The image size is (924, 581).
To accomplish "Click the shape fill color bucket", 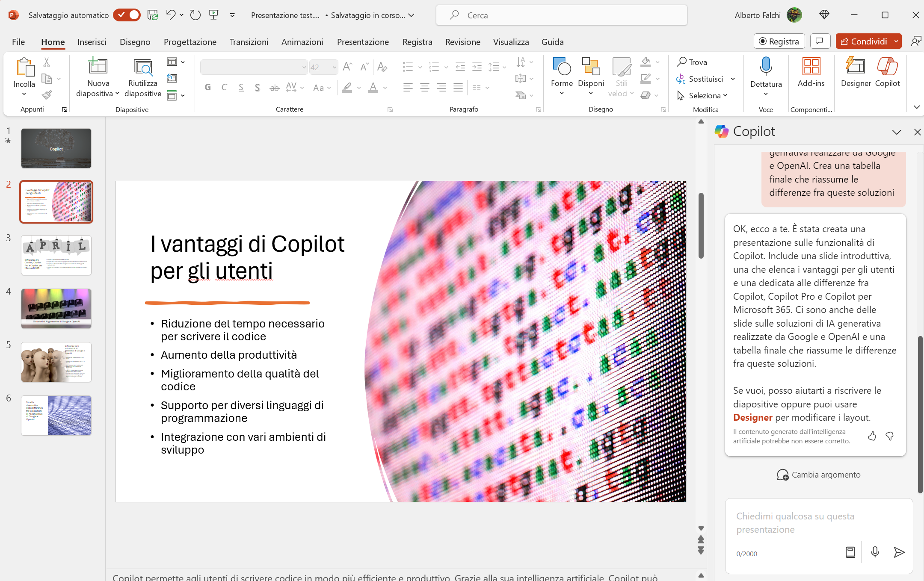I will click(x=646, y=62).
